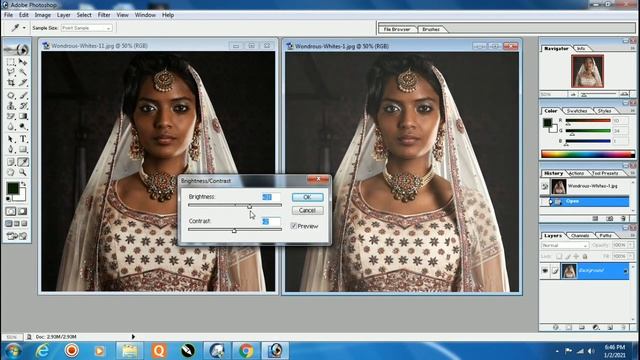The height and width of the screenshot is (360, 640).
Task: Select the Crop tool
Action: (11, 82)
